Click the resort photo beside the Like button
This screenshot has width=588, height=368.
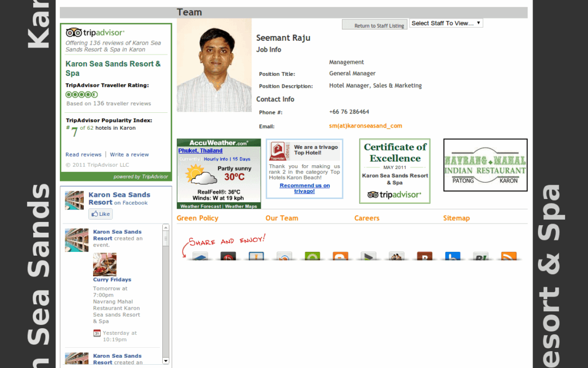pyautogui.click(x=74, y=200)
